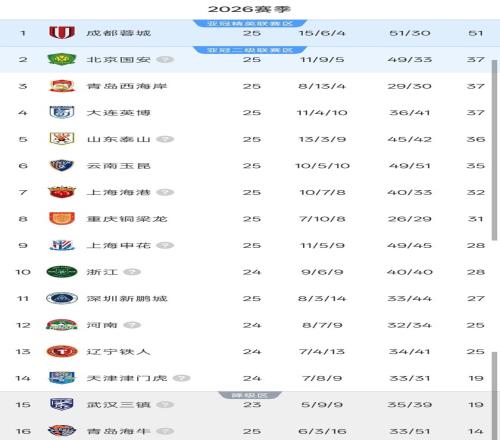
Task: Click the 山东泰山 team logo
Action: [x=62, y=139]
